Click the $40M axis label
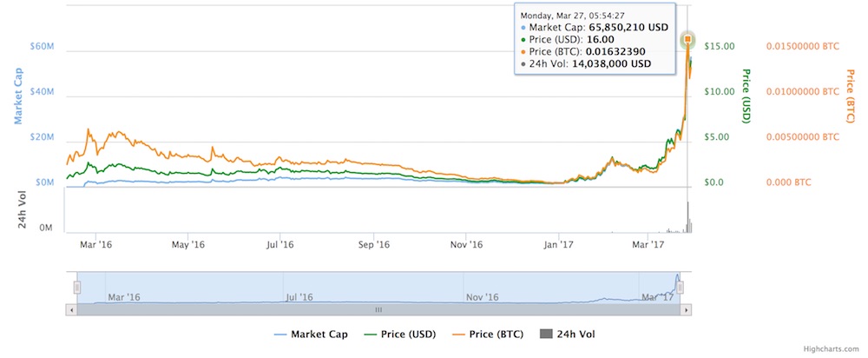This screenshot has width=868, height=358. (43, 91)
